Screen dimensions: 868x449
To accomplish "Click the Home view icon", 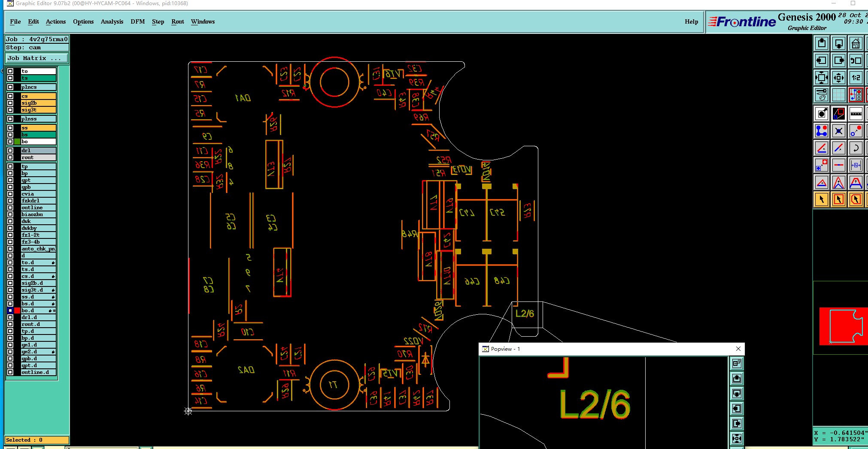I will 856,43.
